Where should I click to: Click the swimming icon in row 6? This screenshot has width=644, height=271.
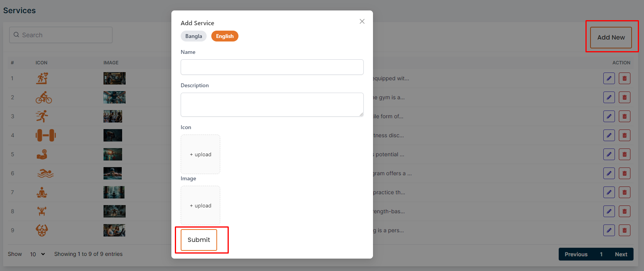[45, 173]
